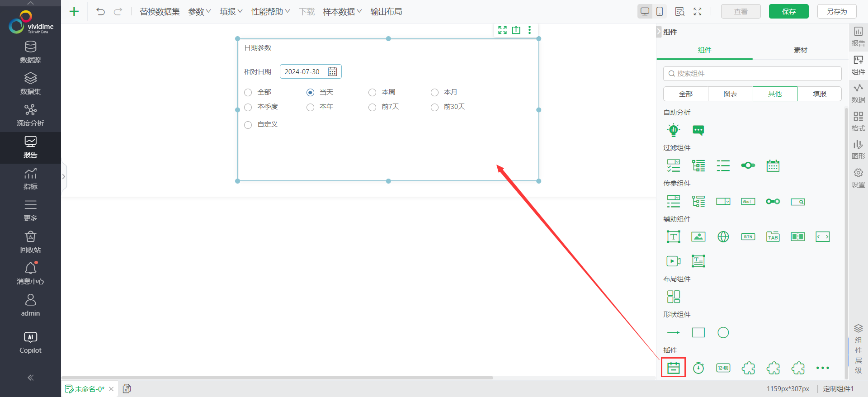Open calendar picker for 相对日期

332,72
